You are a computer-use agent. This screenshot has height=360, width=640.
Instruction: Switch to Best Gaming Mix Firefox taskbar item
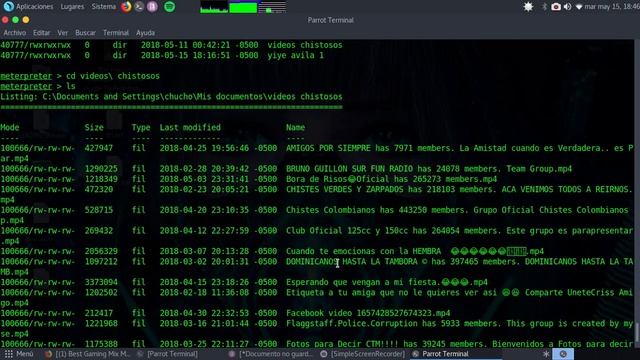87,354
